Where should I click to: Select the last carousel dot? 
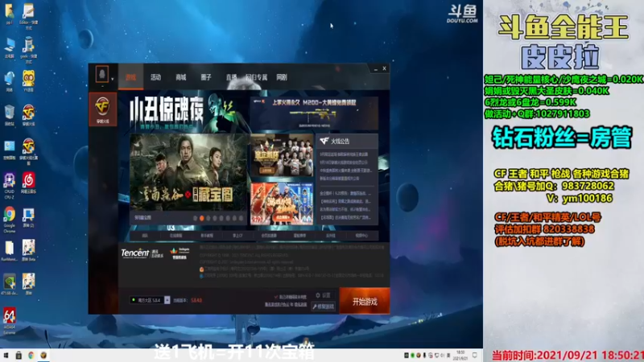(241, 218)
